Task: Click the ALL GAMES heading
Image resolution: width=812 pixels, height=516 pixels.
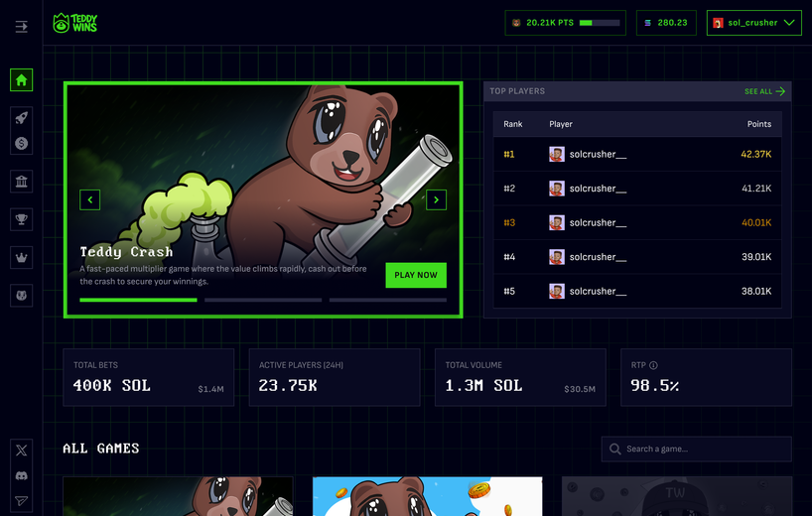Action: 101,449
